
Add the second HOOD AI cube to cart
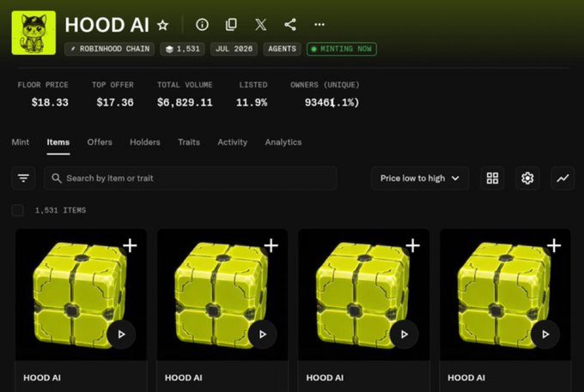(271, 245)
